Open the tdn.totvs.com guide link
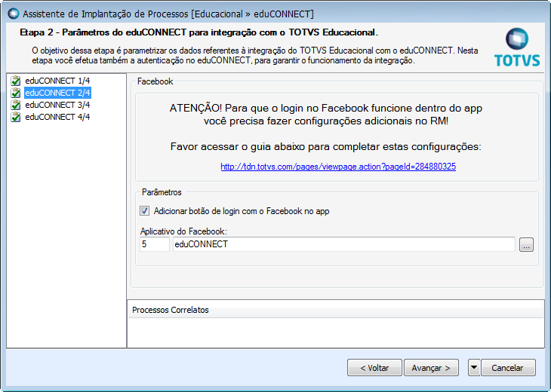Image resolution: width=551 pixels, height=392 pixels. point(337,167)
